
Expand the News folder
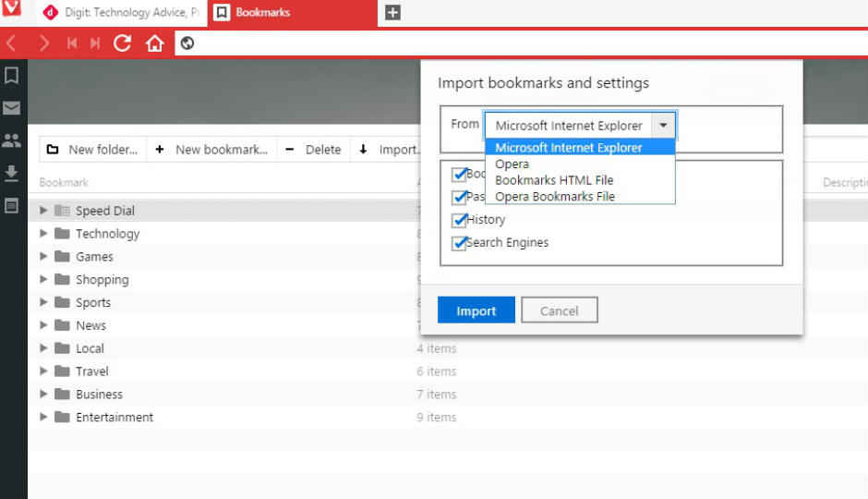coord(43,325)
